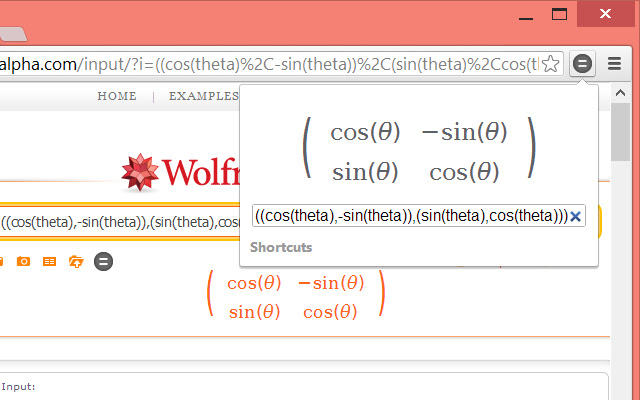Viewport: 640px width, 400px height.
Task: Clear the popup query with the blue X
Action: [x=576, y=216]
